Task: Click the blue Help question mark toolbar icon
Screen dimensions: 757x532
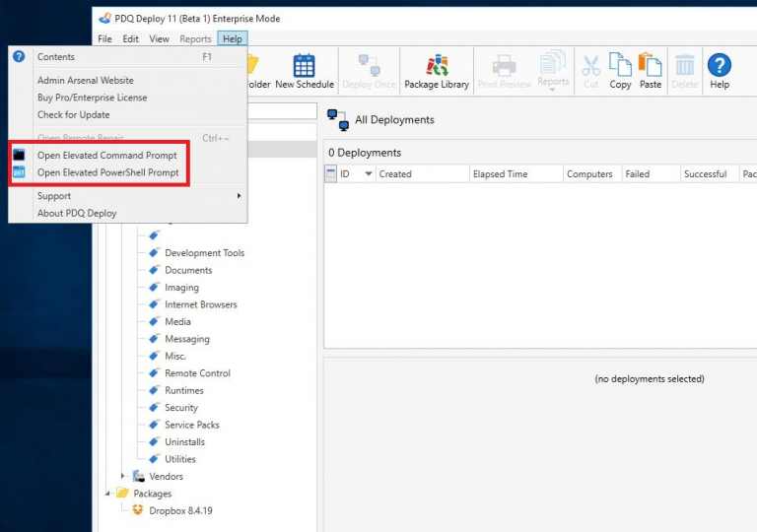Action: (x=720, y=65)
